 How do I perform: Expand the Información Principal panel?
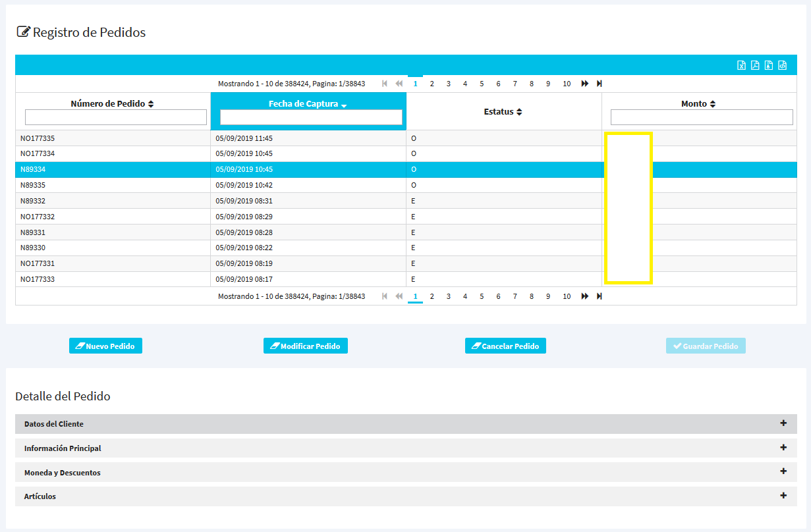click(783, 448)
